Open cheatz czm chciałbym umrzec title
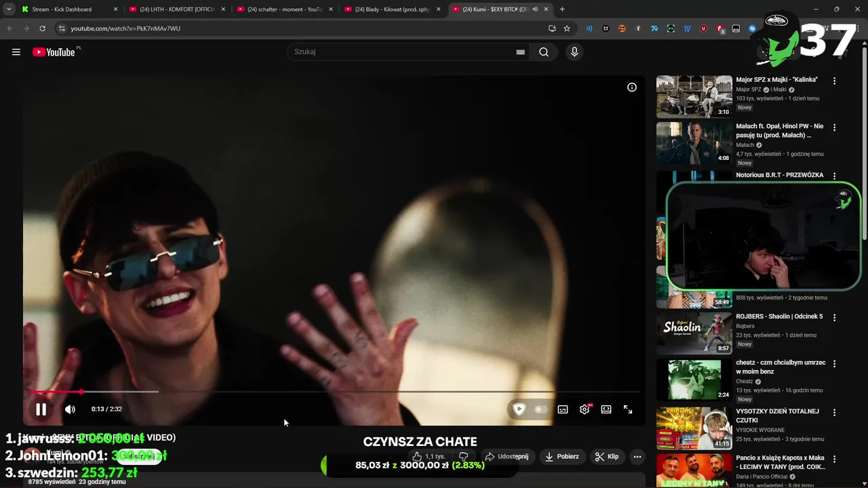Viewport: 868px width, 488px height. (781, 367)
